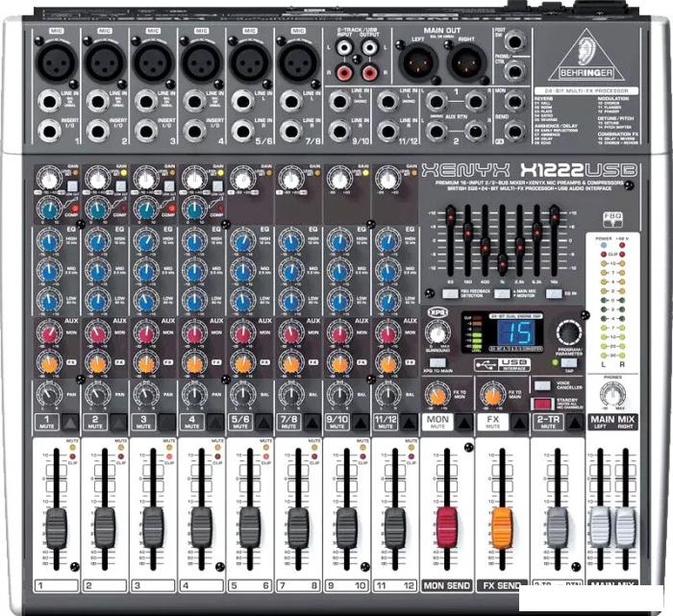Image resolution: width=673 pixels, height=616 pixels.
Task: Click the red MON SEND fader
Action: pos(448,524)
